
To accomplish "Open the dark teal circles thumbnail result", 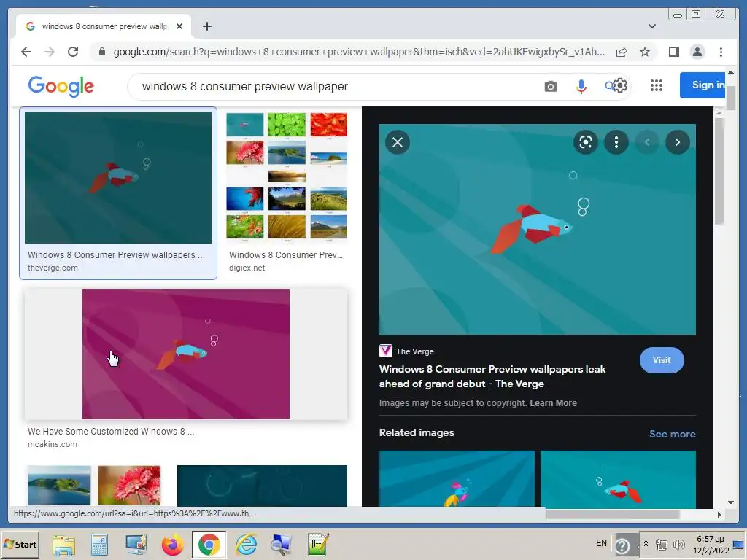I will coord(262,486).
